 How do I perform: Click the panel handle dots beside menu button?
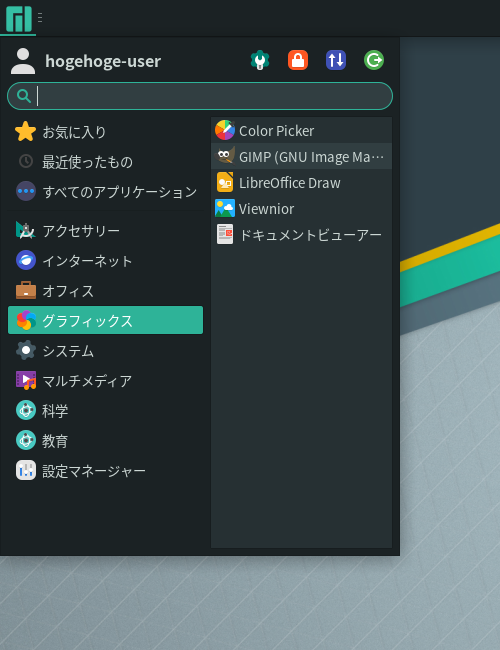pyautogui.click(x=40, y=17)
